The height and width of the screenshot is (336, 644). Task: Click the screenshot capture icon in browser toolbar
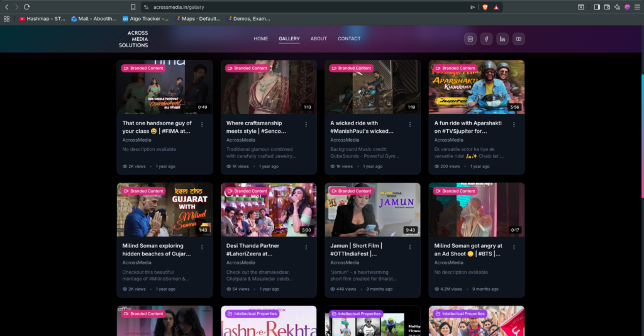point(580,7)
